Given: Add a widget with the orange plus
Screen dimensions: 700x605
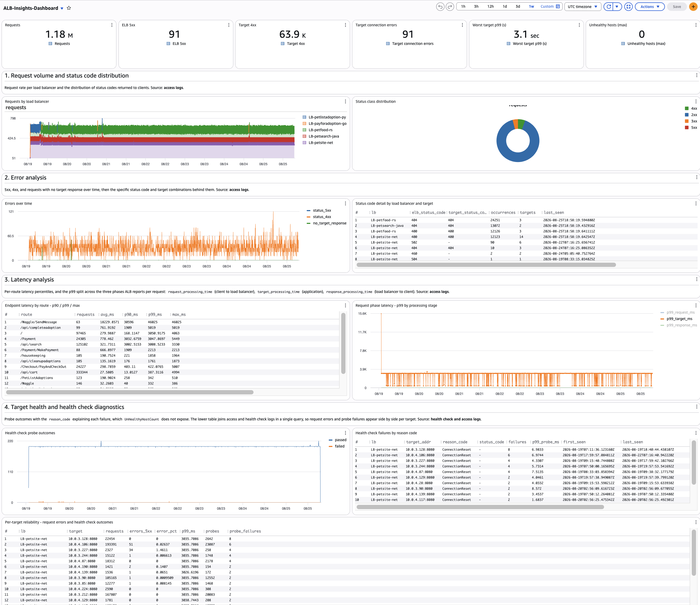Looking at the screenshot, I should click(693, 6).
